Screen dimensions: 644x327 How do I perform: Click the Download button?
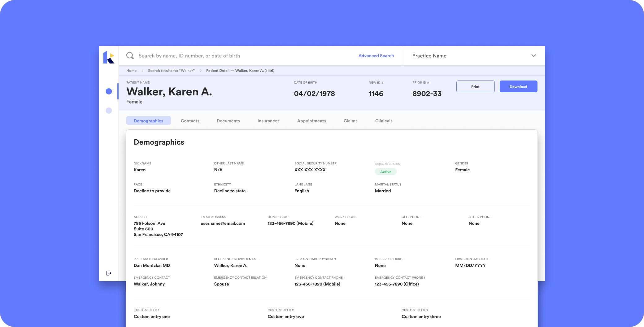coord(518,86)
